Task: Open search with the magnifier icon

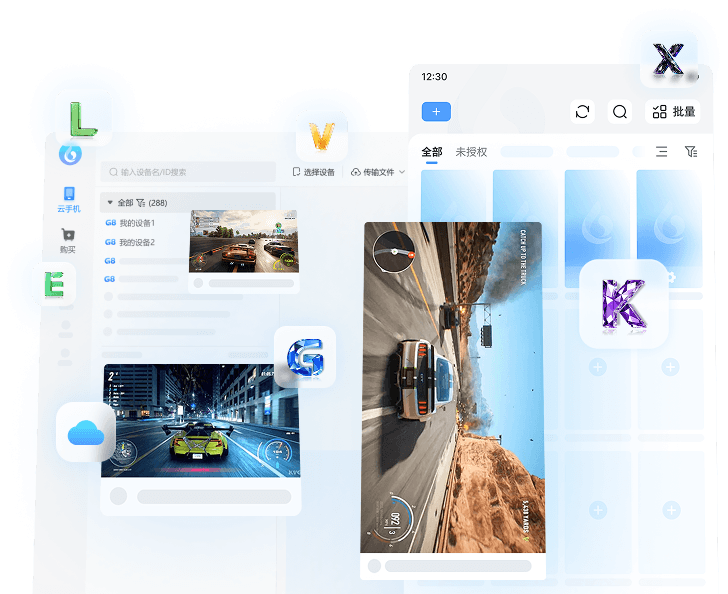Action: tap(620, 112)
